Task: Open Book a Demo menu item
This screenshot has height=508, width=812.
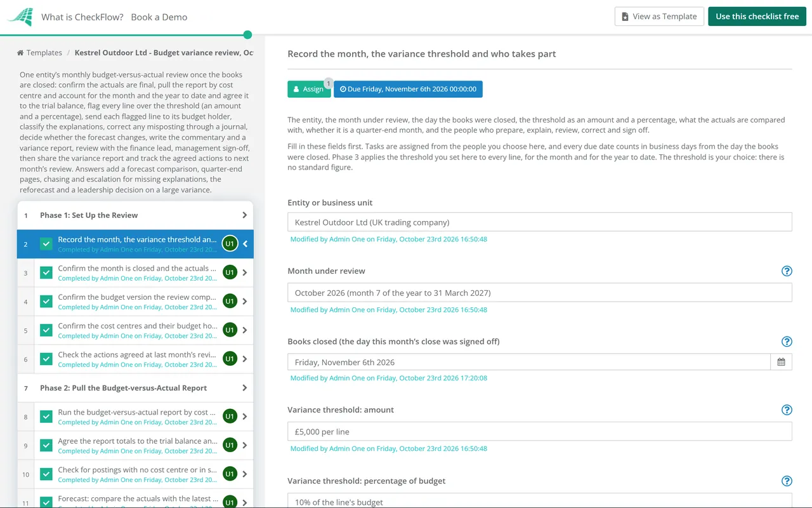Action: (159, 17)
